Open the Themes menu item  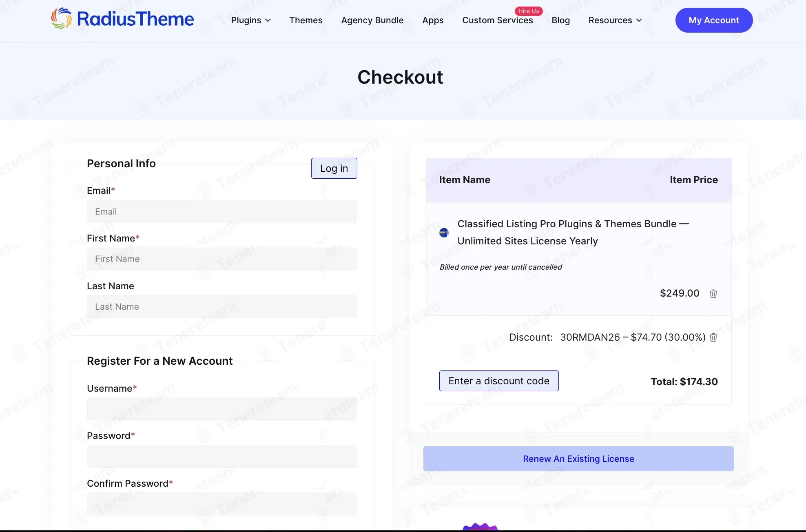point(306,20)
